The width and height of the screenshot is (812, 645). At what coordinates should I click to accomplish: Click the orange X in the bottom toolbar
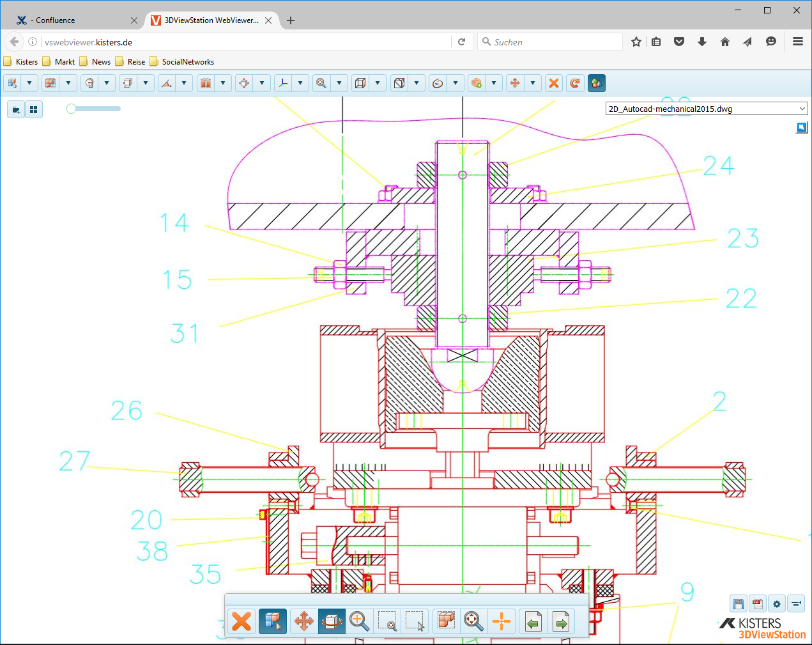[x=241, y=621]
